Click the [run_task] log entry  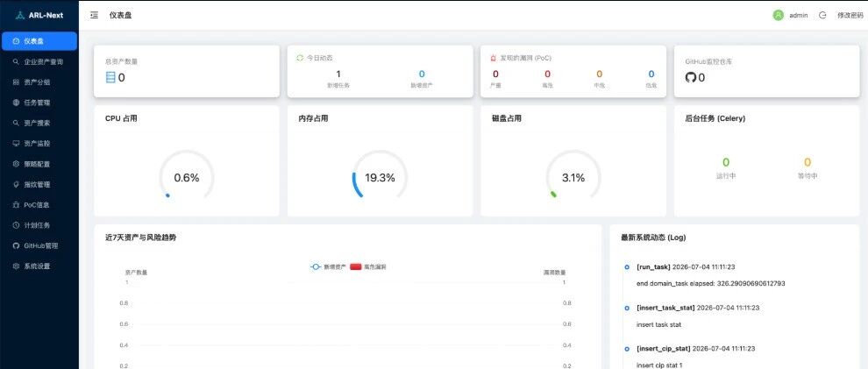point(686,266)
